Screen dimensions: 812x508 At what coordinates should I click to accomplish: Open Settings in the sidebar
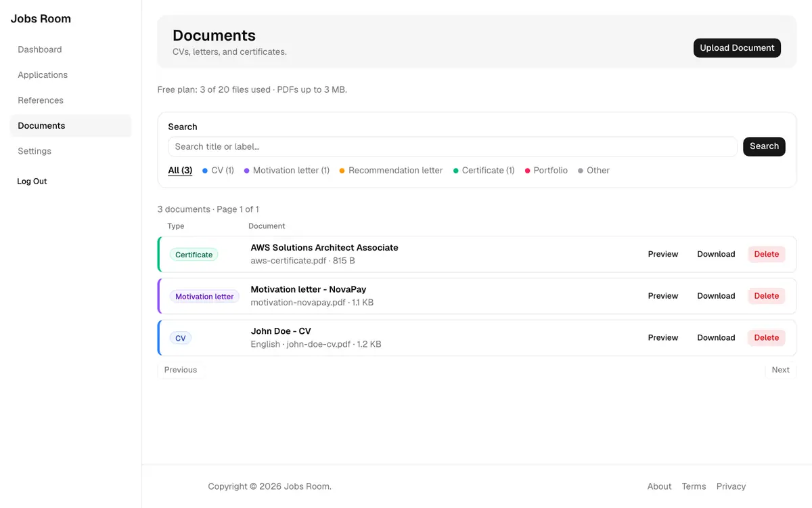coord(70,151)
